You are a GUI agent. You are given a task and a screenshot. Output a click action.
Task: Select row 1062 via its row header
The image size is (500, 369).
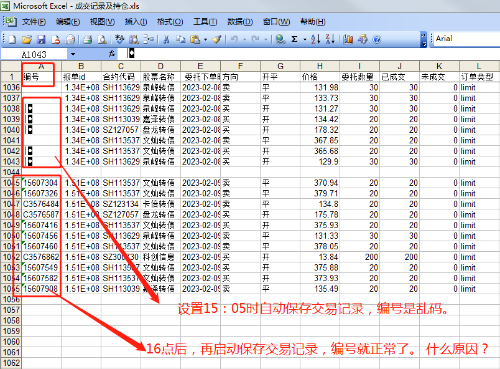(x=11, y=363)
